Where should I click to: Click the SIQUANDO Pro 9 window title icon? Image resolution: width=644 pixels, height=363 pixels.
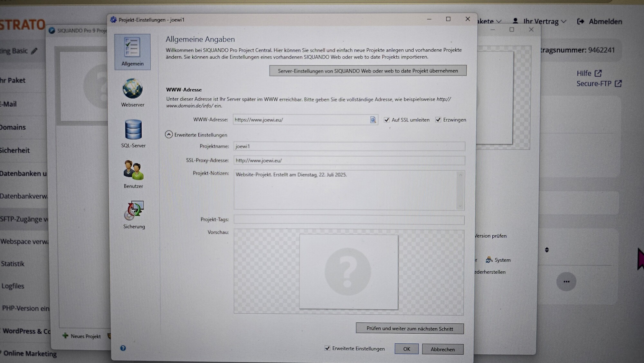click(52, 31)
